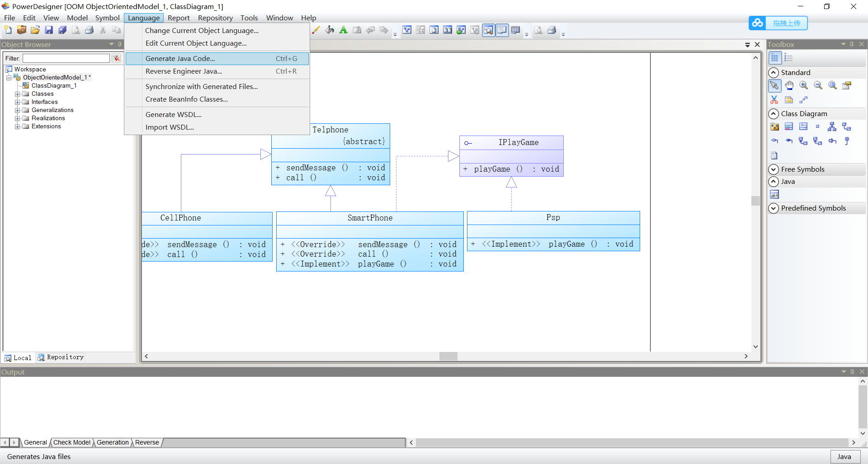This screenshot has width=868, height=464.
Task: Activate the Zoom In tool
Action: (804, 85)
